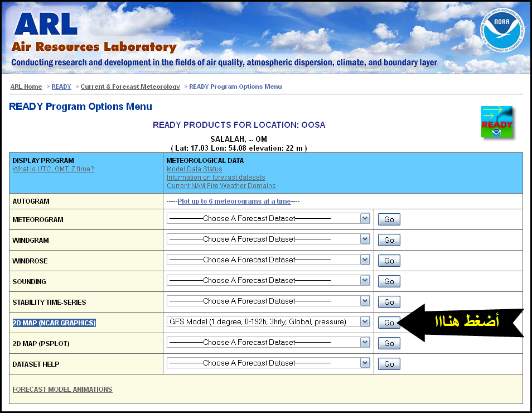Open the 2D MAP (NCAR GRAPHICS) dataset dropdown
532x413 pixels.
coord(268,322)
